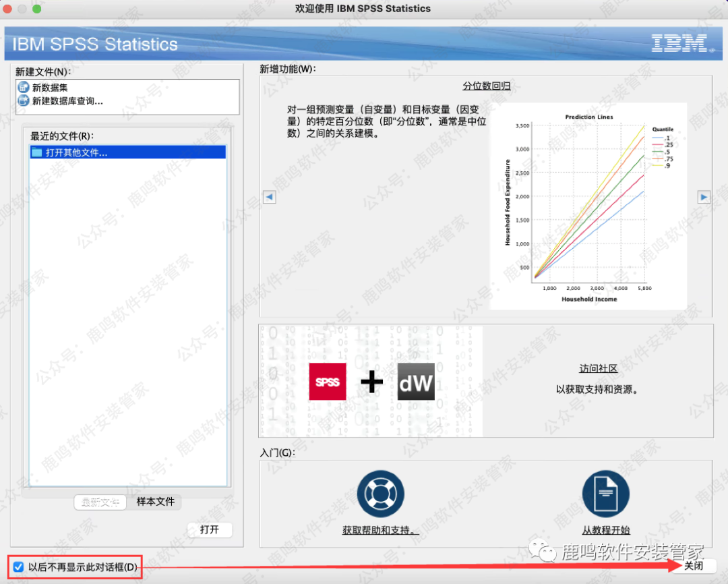This screenshot has width=728, height=584.
Task: Switch to 样本文件 tab
Action: (155, 502)
